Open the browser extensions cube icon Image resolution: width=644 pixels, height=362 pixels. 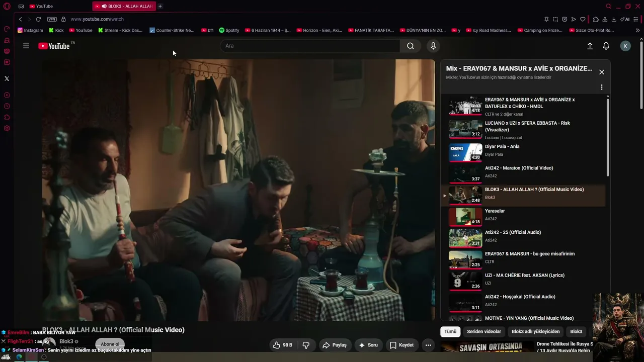pyautogui.click(x=596, y=19)
